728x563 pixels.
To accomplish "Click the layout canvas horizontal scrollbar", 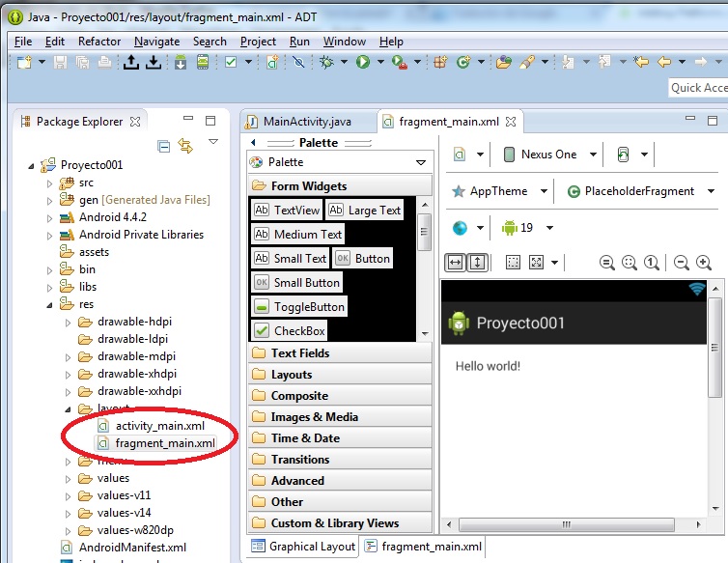I will click(x=567, y=524).
